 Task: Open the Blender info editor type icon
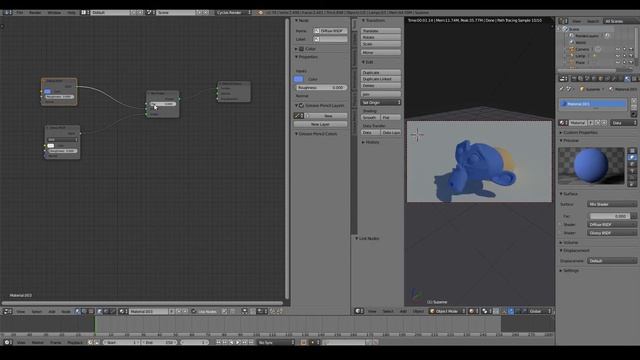(x=7, y=13)
